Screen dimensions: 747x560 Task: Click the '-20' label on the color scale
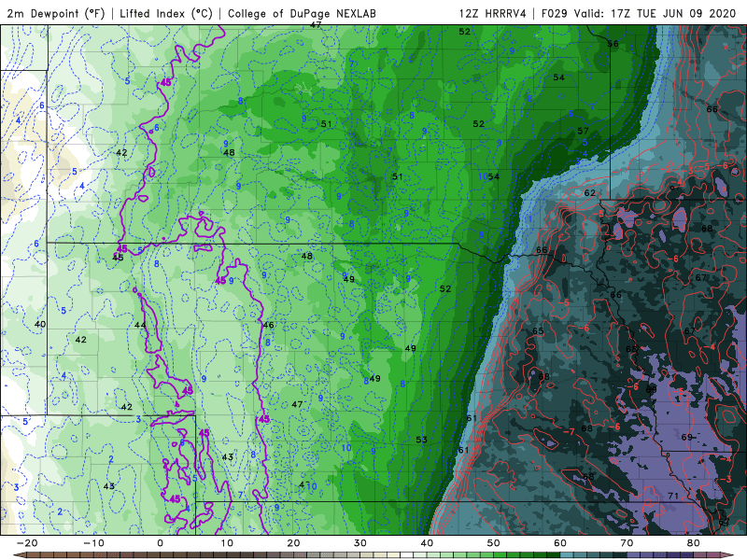click(27, 543)
